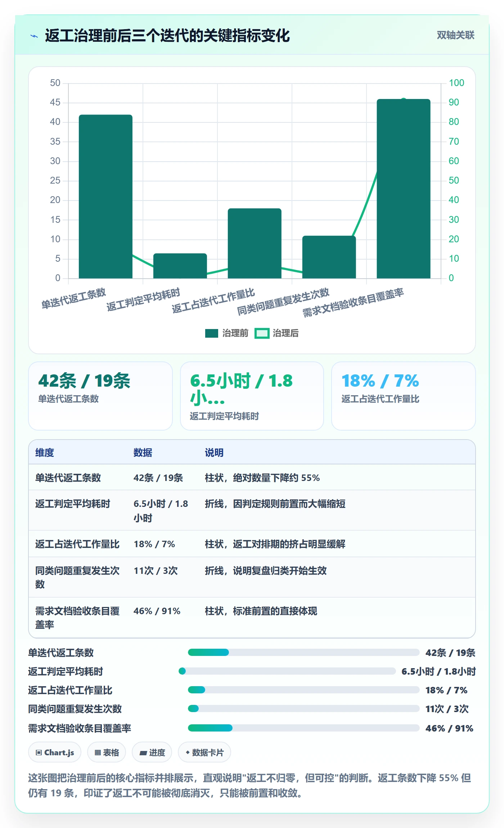This screenshot has height=828, width=504.
Task: Click the Chart.js tag chip
Action: (55, 752)
